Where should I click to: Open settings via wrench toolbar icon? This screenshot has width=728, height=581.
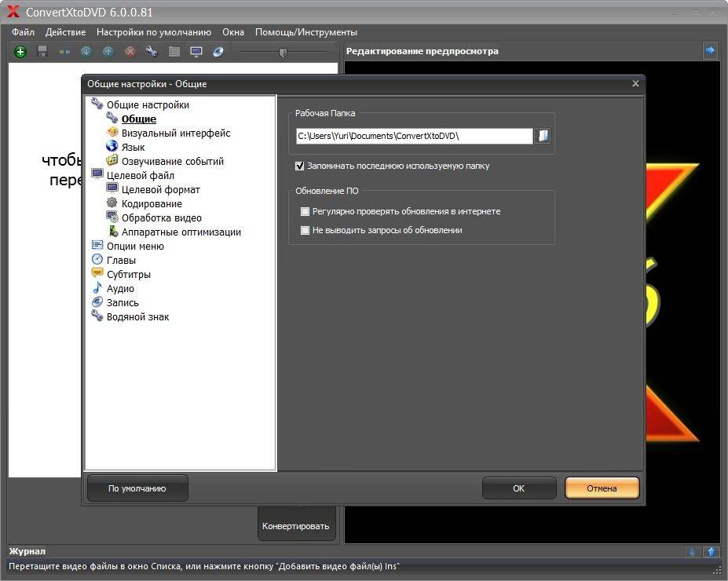[152, 52]
